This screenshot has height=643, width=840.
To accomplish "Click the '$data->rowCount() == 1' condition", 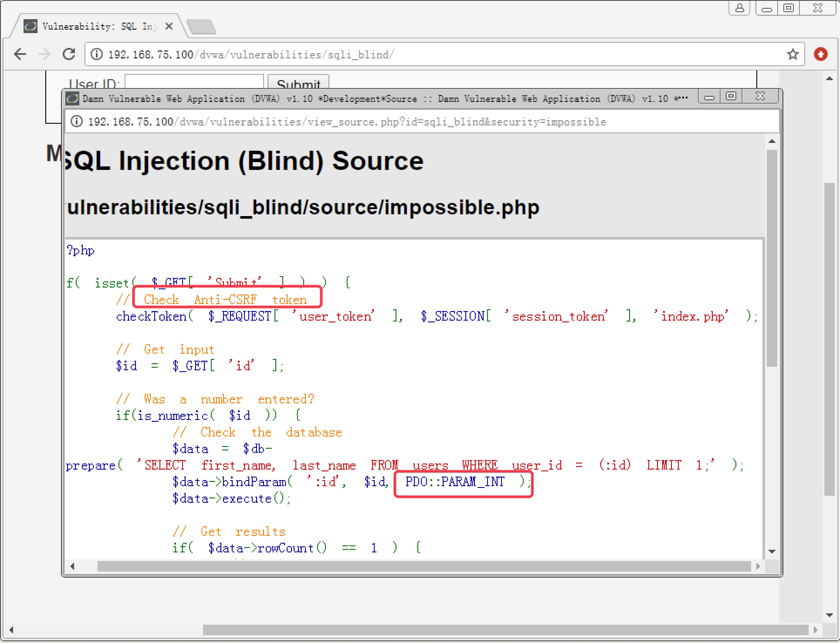I will tap(293, 548).
